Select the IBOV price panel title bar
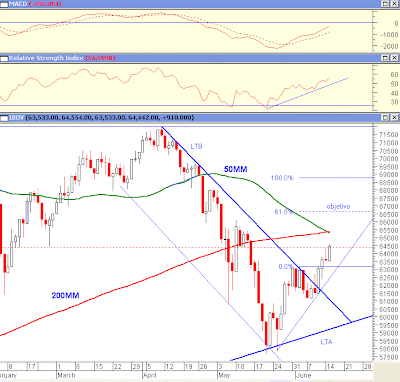This screenshot has height=382, width=400. (200, 118)
